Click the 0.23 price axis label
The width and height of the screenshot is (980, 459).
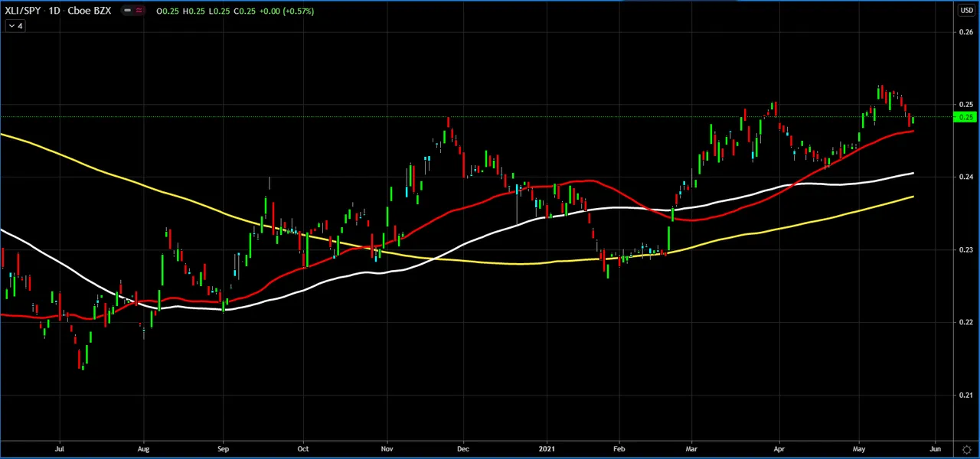click(x=965, y=250)
